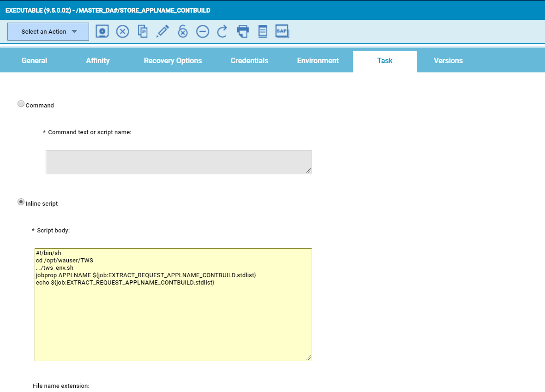Select the Inline script radio button
This screenshot has width=545, height=392.
(21, 202)
